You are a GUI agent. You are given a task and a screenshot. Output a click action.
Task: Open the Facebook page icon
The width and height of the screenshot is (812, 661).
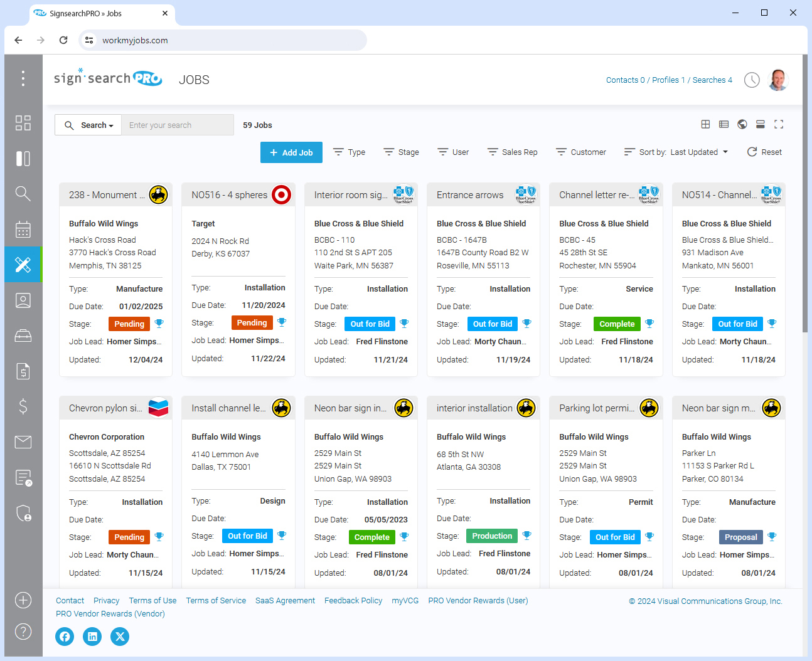coord(65,637)
